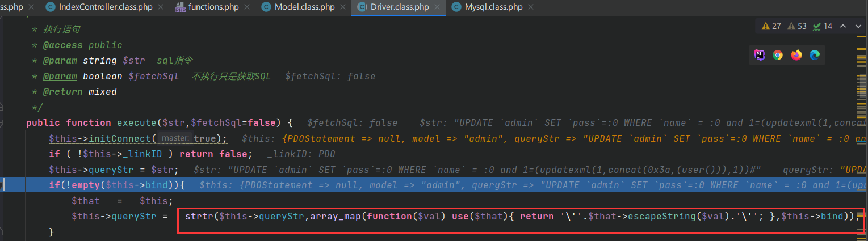
Task: Switch to Mysql.class.php tab
Action: [x=493, y=7]
